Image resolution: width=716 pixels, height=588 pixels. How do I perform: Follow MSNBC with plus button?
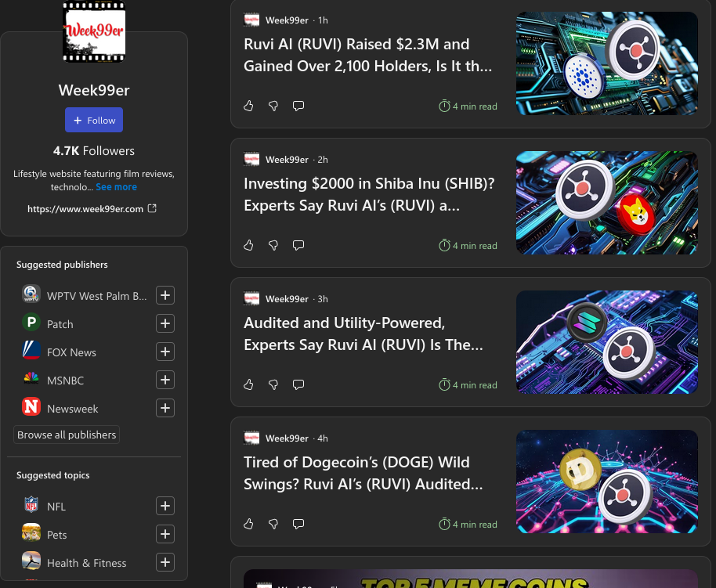(165, 380)
